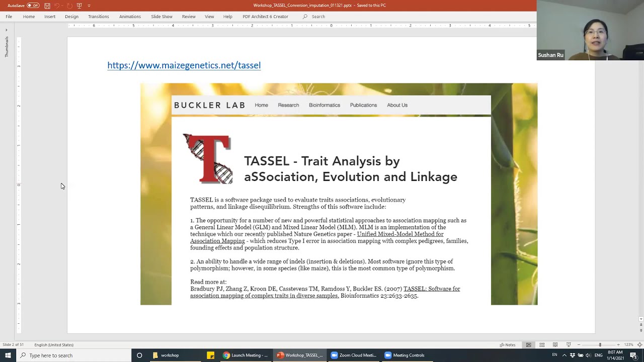Viewport: 644px width, 362px height.
Task: Click the 123% zoom level
Action: pyautogui.click(x=628, y=345)
